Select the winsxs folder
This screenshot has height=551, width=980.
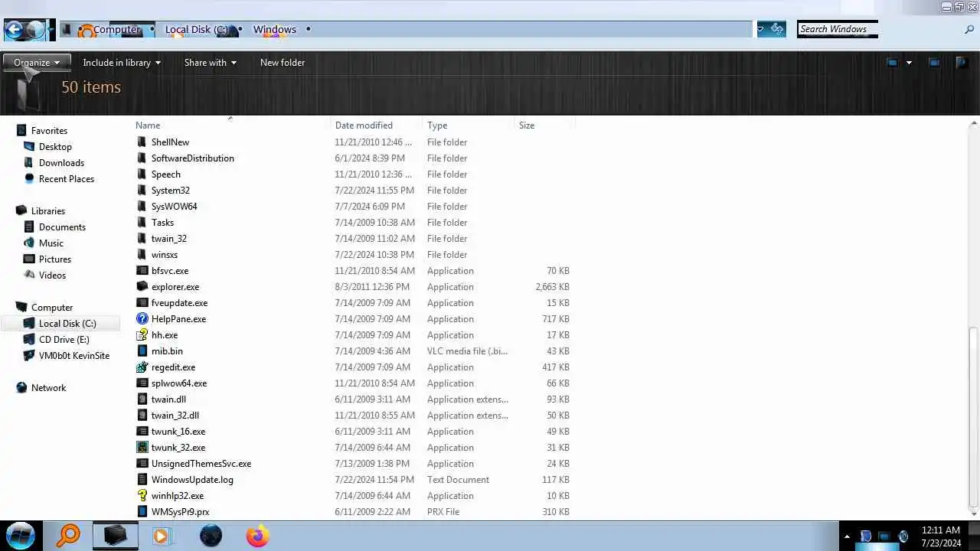[x=165, y=255]
